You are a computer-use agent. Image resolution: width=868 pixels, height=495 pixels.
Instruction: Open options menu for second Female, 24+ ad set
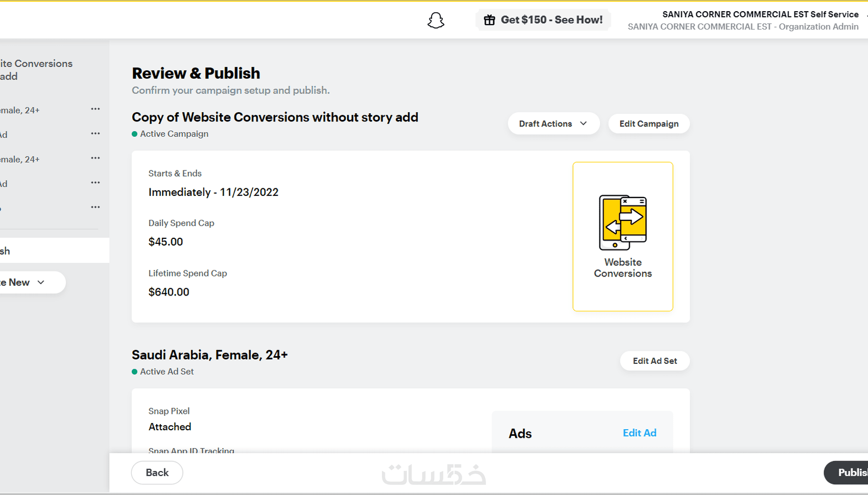[95, 158]
